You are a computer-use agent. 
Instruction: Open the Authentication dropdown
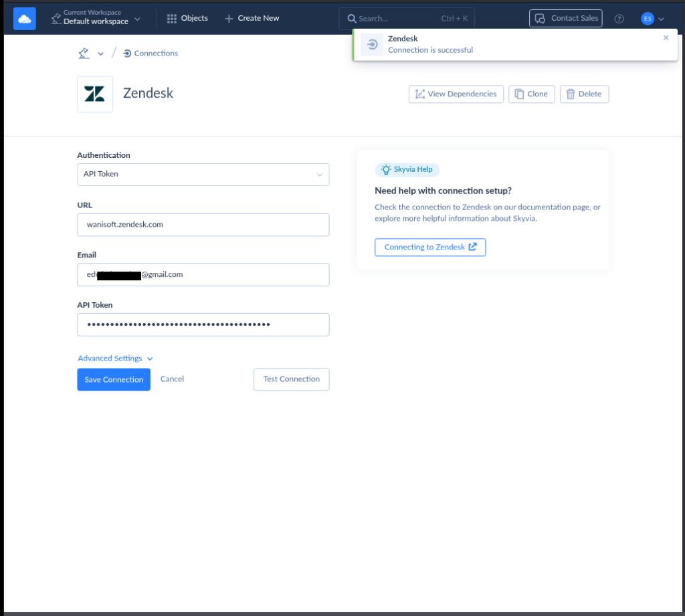point(203,174)
